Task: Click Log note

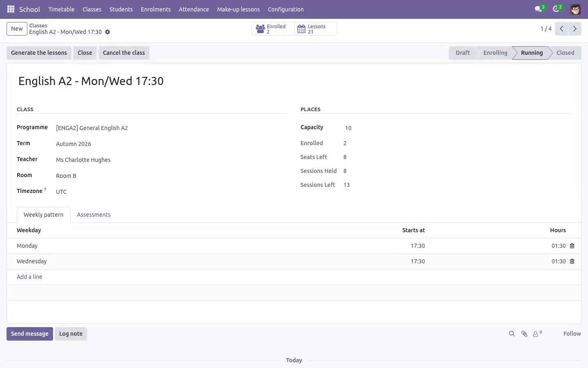Action: 71,334
